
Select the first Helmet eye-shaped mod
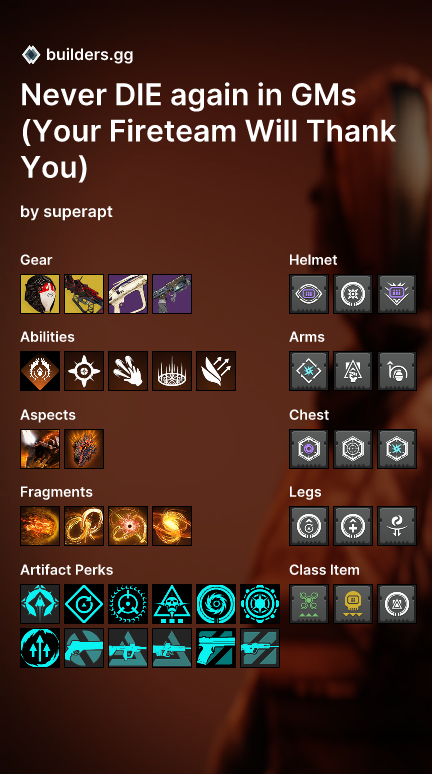(x=309, y=294)
